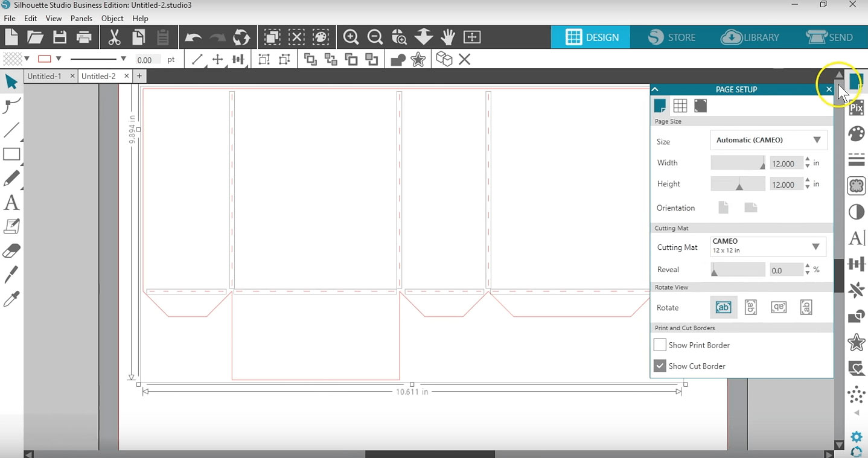Choose the Knife tool
This screenshot has width=868, height=458.
point(11,275)
